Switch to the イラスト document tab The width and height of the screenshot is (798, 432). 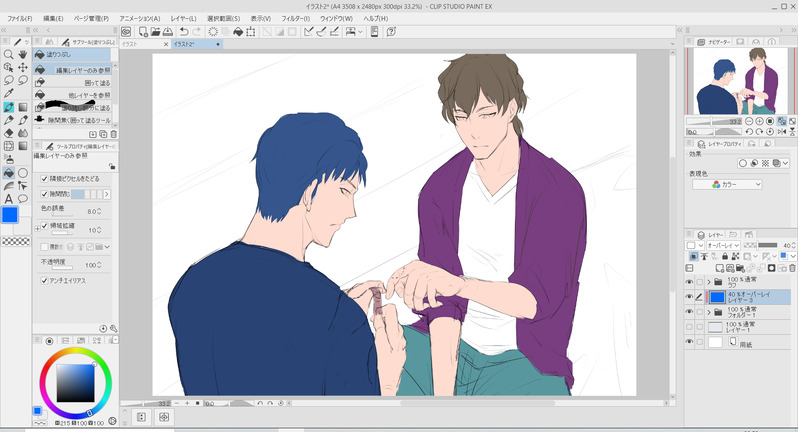coord(145,44)
